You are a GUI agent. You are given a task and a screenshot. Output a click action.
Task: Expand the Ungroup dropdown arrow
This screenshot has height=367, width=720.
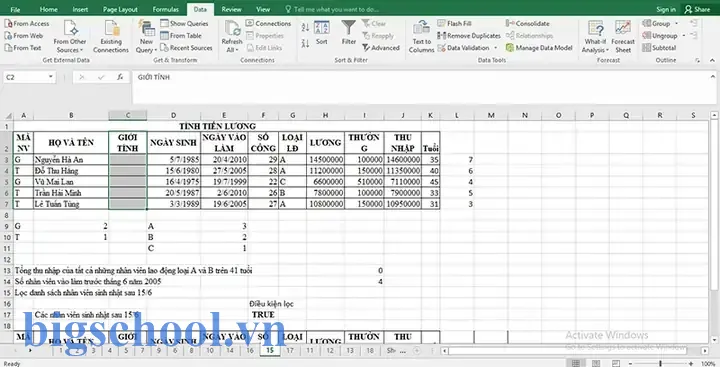click(x=684, y=35)
